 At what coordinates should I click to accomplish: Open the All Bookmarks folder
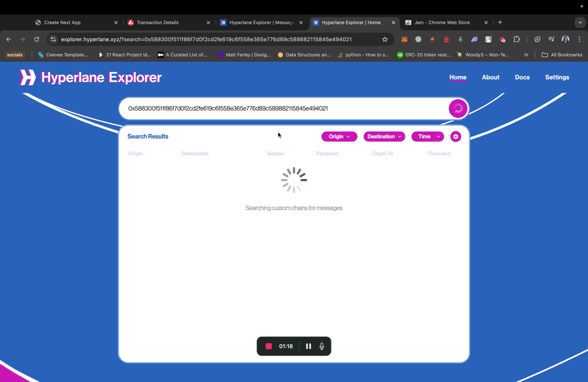coord(562,55)
